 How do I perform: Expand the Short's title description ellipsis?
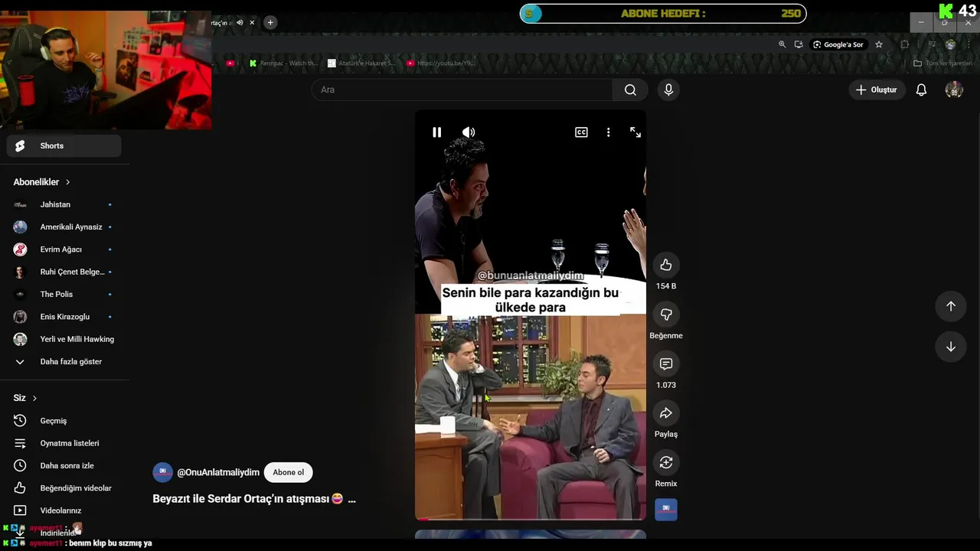point(351,499)
